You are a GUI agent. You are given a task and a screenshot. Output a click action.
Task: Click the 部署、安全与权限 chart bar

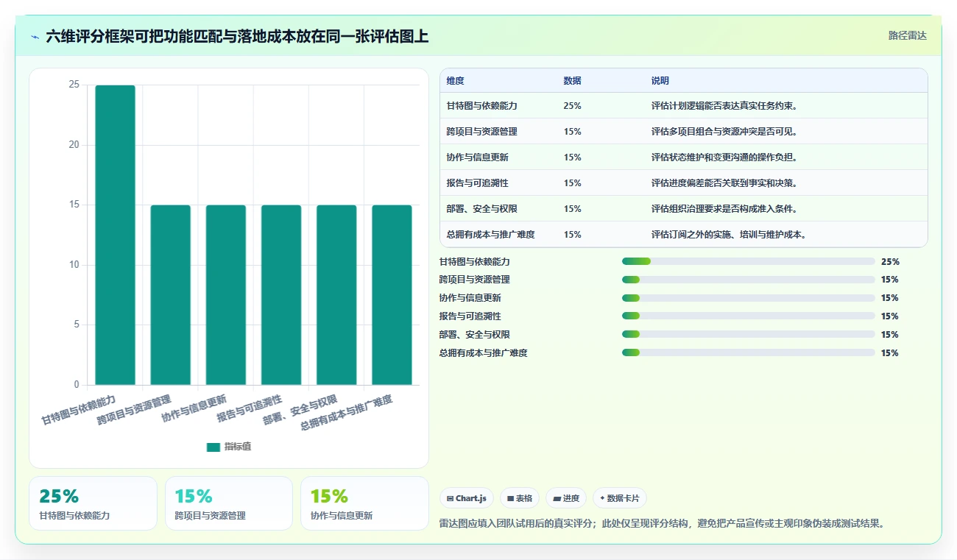coord(336,295)
